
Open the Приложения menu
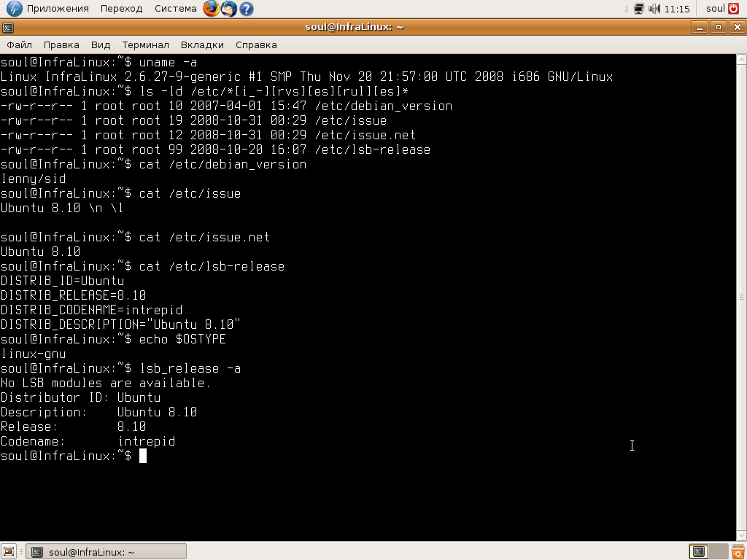click(58, 9)
